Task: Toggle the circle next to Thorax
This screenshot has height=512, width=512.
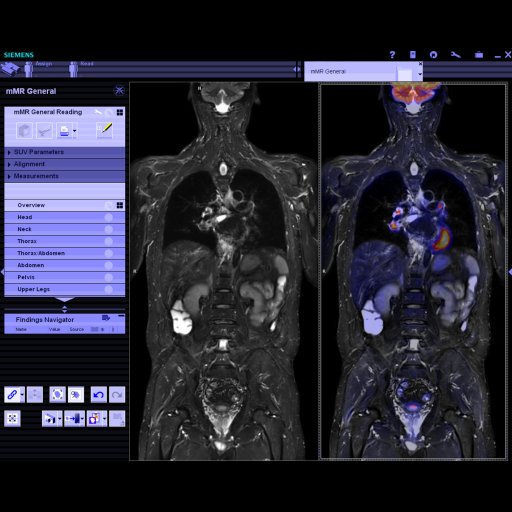Action: (x=109, y=241)
